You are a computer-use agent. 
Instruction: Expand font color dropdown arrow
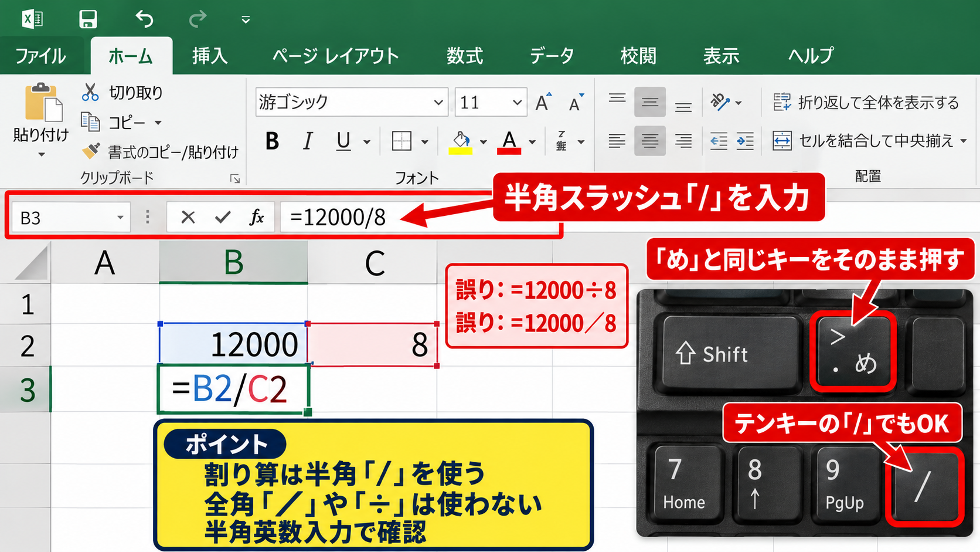click(x=532, y=142)
